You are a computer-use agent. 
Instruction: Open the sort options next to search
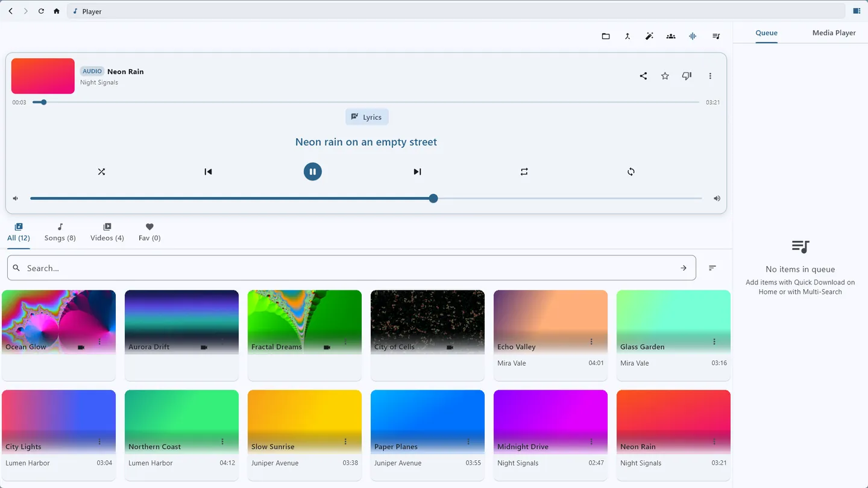(x=712, y=268)
